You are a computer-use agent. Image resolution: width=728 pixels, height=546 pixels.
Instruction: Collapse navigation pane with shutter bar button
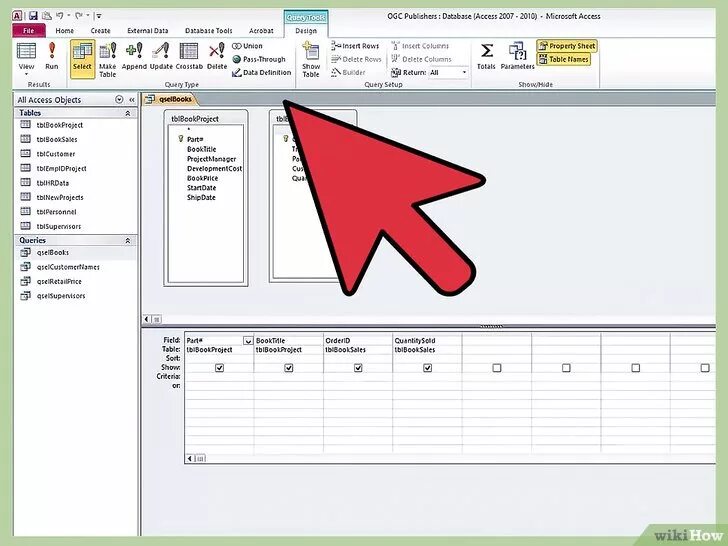(132, 99)
